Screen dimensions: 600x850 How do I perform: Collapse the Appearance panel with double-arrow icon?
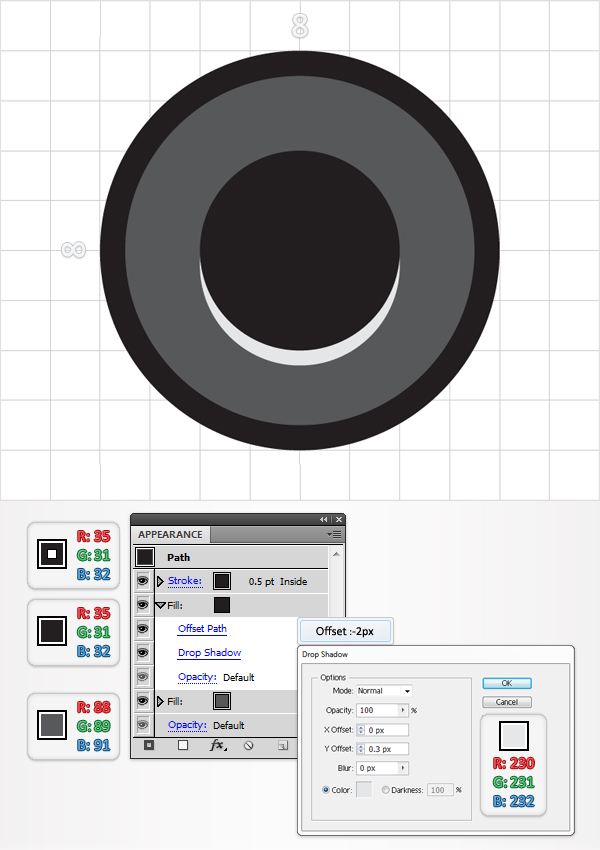324,519
